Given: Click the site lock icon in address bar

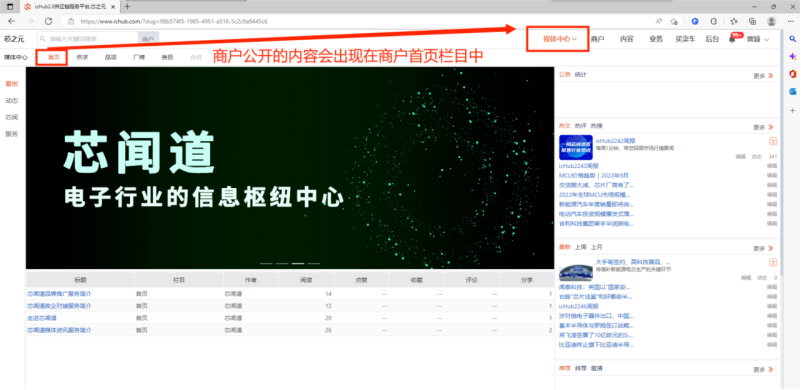Looking at the screenshot, I should pos(71,21).
